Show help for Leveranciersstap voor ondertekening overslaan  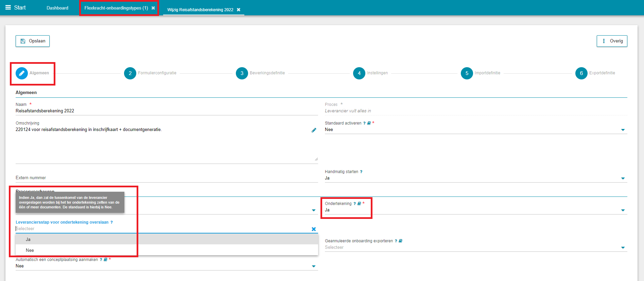(111, 222)
